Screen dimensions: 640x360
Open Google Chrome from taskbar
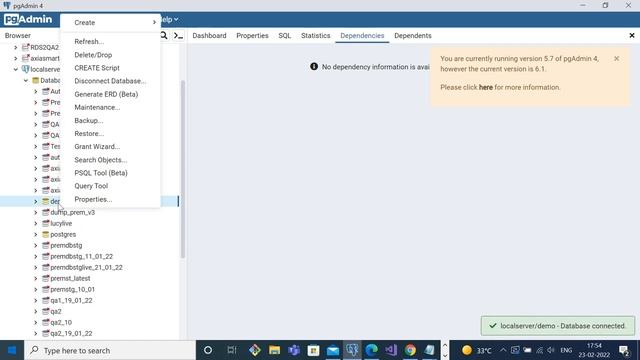tap(410, 350)
